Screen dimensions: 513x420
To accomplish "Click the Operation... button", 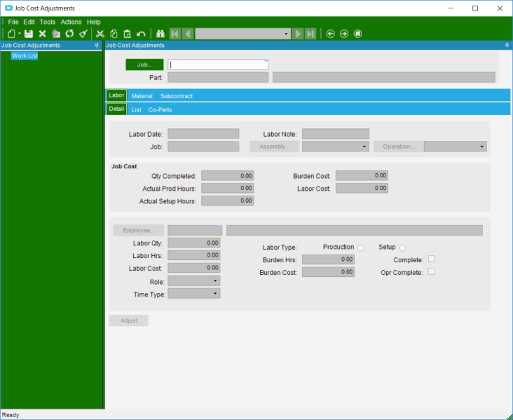I will [399, 147].
